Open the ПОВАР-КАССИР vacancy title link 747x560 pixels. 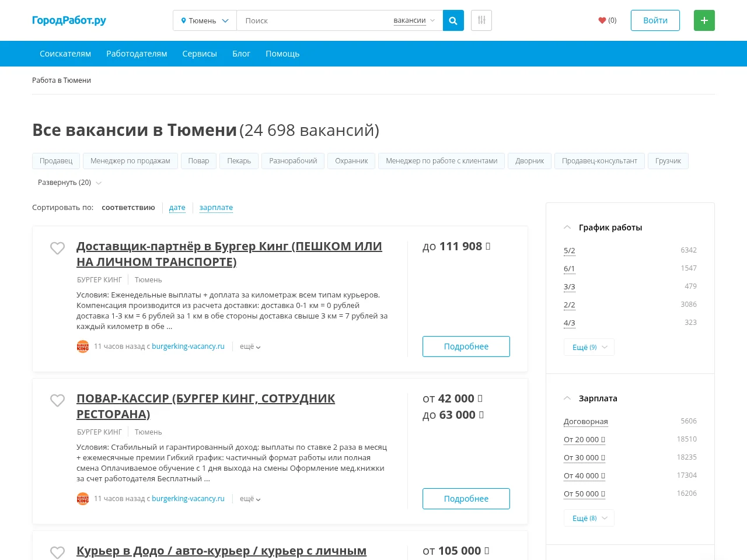(206, 406)
